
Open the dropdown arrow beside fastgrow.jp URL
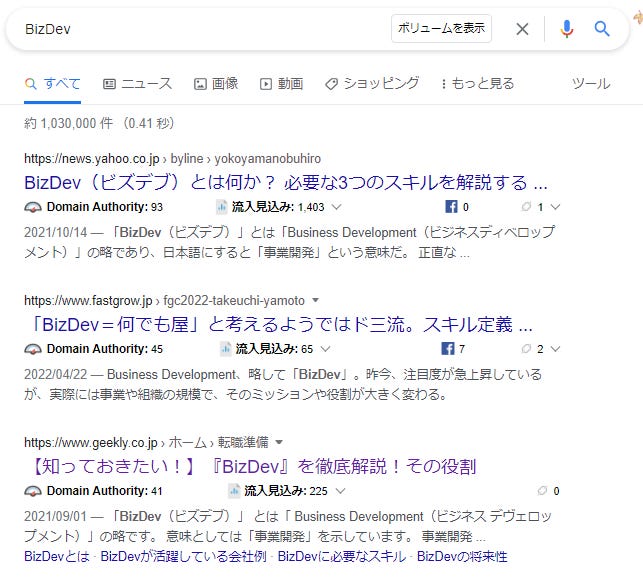click(315, 300)
